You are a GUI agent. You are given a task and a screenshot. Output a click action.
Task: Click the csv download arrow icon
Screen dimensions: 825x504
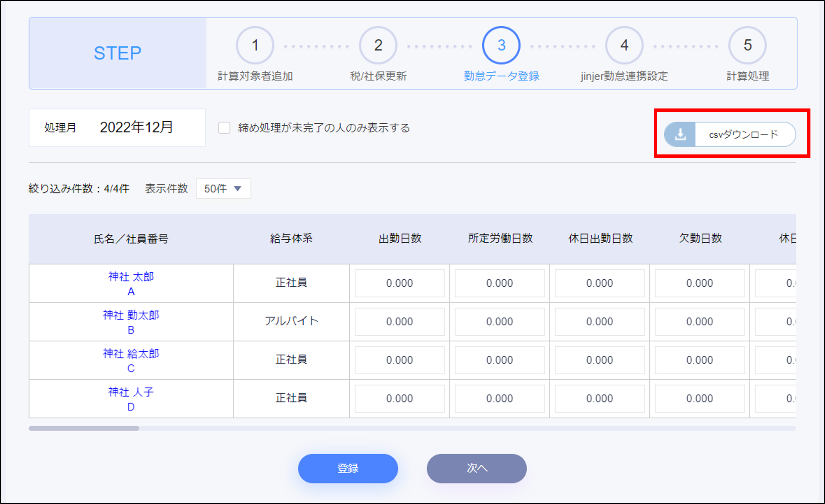680,135
